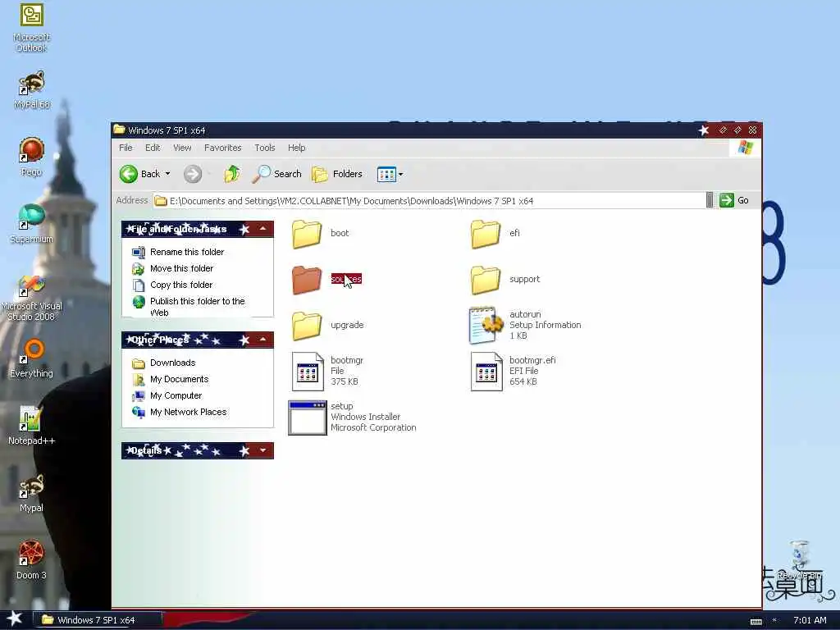Click the star icon in title bar
Viewport: 840px width, 630px height.
pyautogui.click(x=704, y=130)
